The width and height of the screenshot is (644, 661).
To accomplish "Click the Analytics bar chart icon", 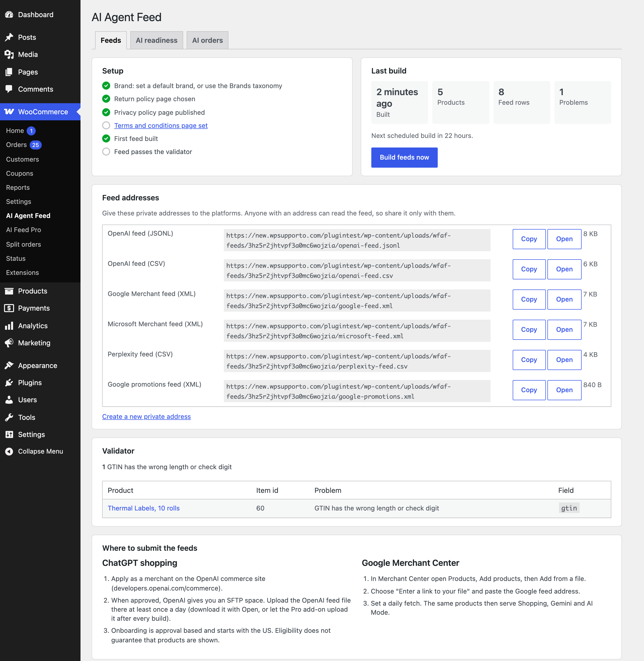I will click(x=9, y=326).
